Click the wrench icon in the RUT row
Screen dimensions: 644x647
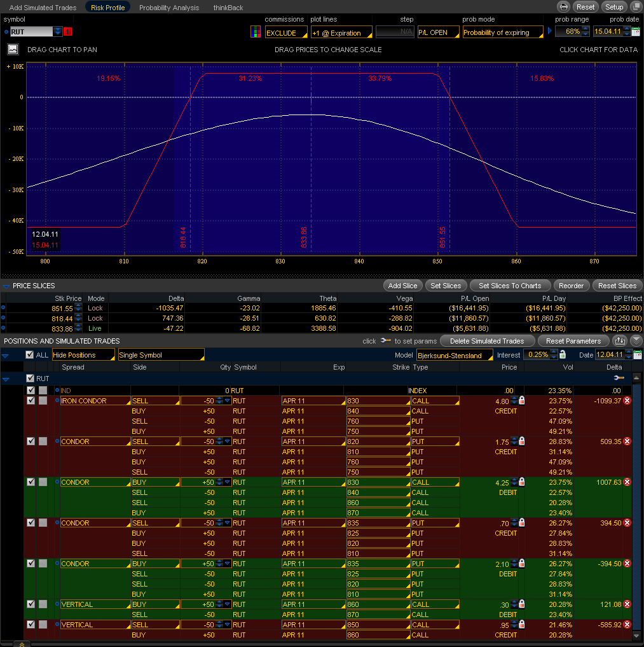619,378
